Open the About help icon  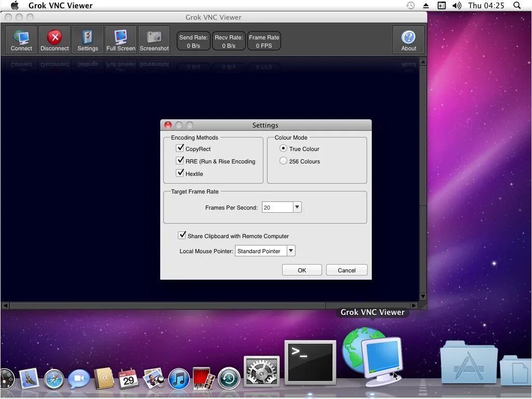click(x=409, y=40)
